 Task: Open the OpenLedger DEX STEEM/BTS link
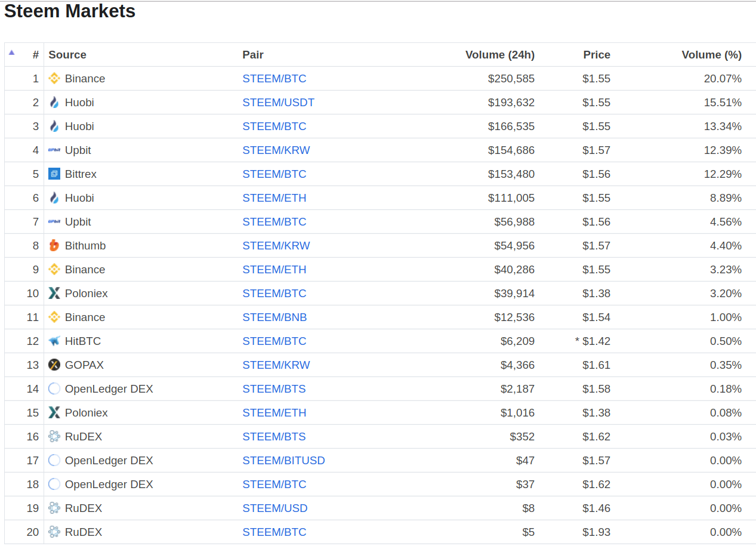pyautogui.click(x=274, y=388)
